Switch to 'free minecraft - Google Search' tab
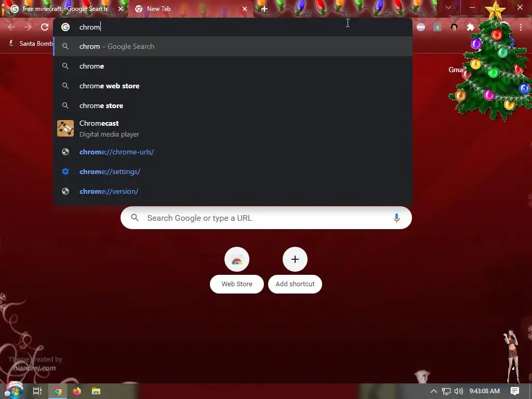This screenshot has width=532, height=399. pyautogui.click(x=64, y=9)
